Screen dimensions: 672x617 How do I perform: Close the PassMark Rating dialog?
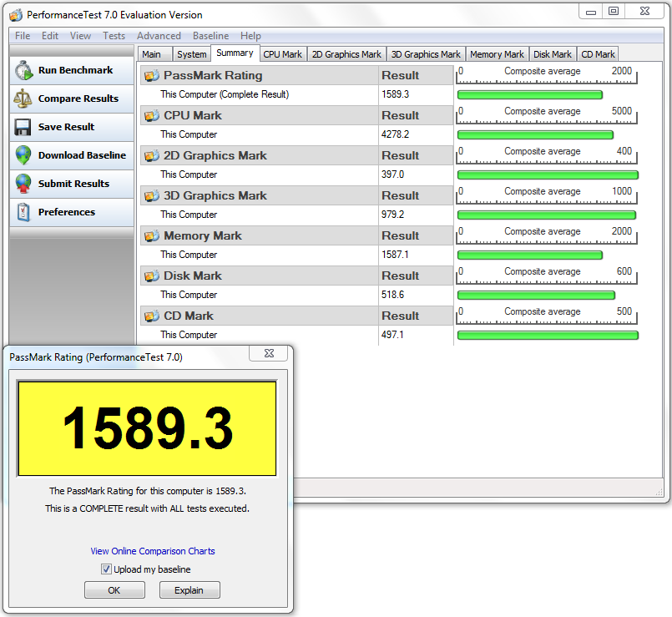pos(269,353)
